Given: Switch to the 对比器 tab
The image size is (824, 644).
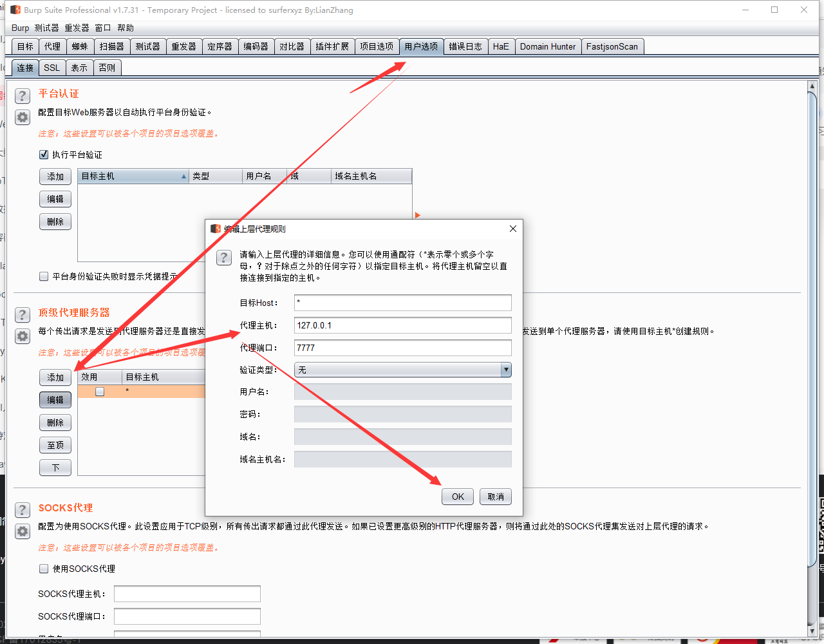Looking at the screenshot, I should [x=292, y=46].
